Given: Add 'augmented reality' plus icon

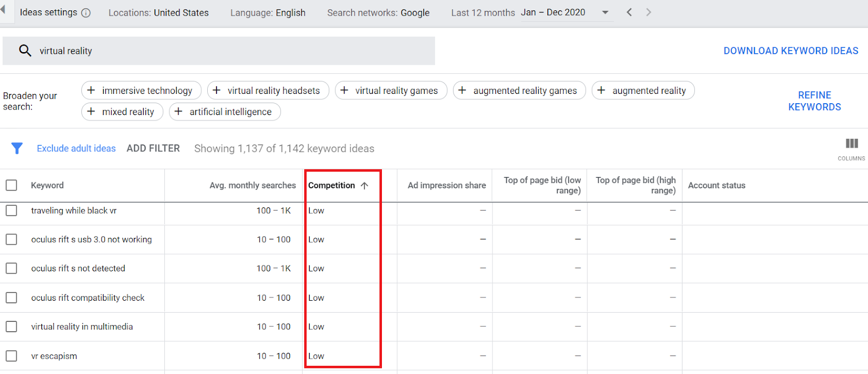Looking at the screenshot, I should [x=601, y=90].
